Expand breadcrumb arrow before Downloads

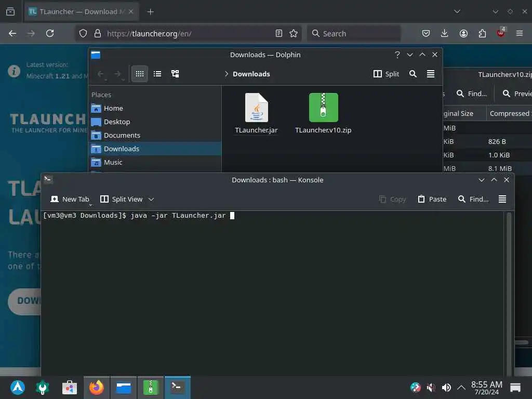(227, 74)
